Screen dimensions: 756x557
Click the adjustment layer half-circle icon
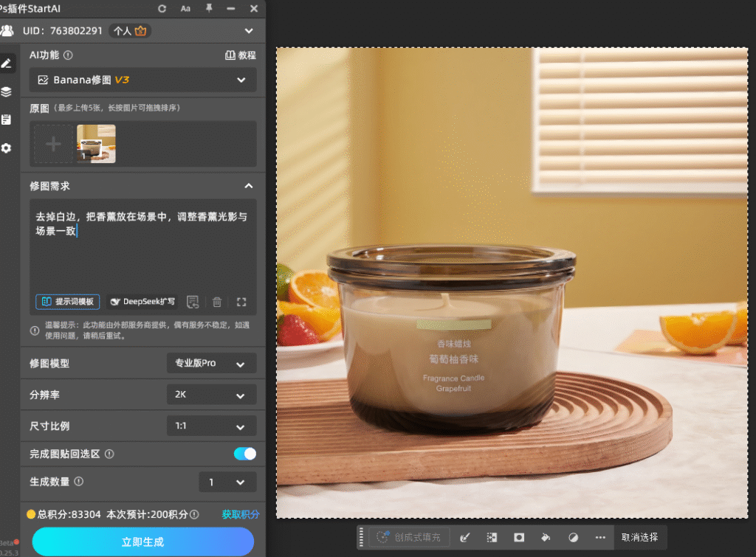point(573,537)
